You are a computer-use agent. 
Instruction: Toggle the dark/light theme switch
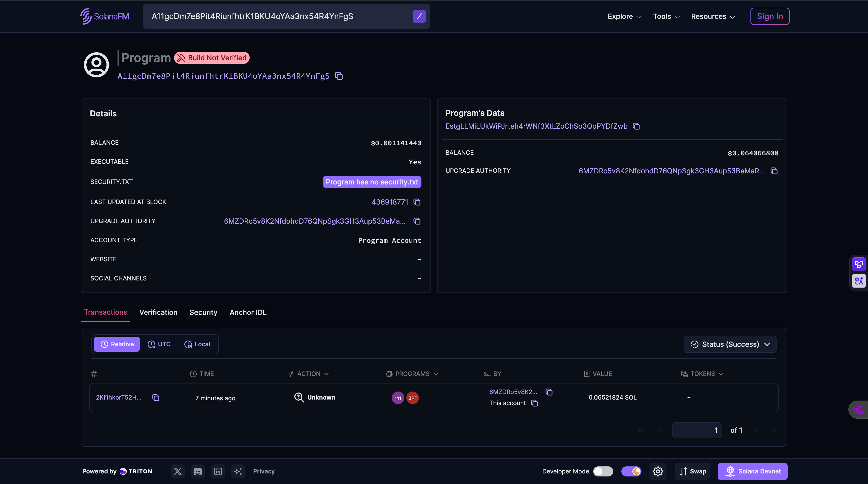tap(631, 471)
